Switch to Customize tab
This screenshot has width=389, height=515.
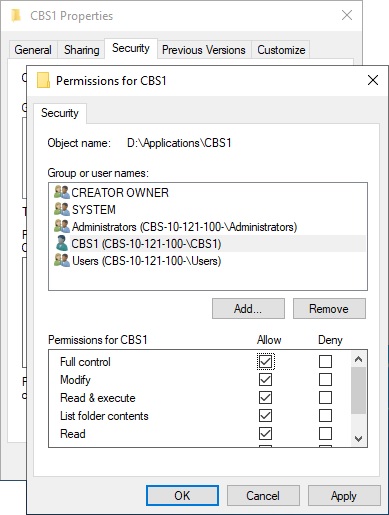[x=281, y=50]
